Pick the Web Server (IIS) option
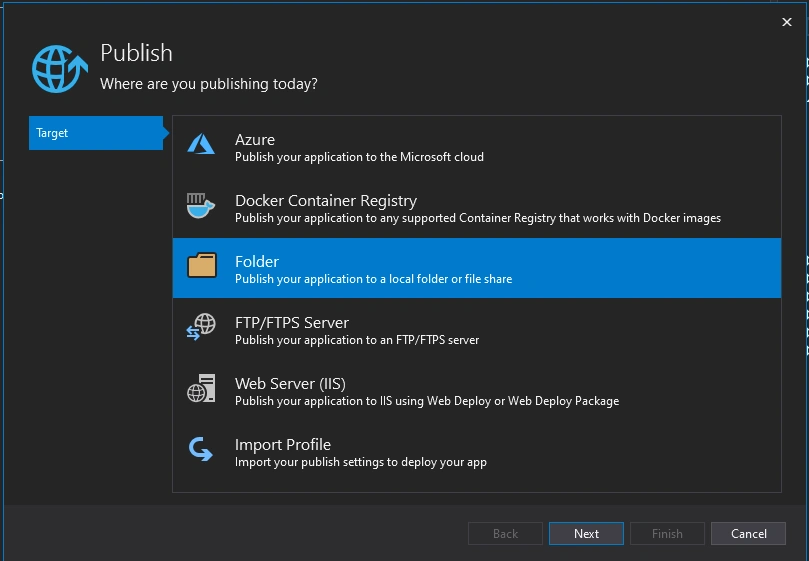Screen dimensions: 809x561 click(477, 390)
